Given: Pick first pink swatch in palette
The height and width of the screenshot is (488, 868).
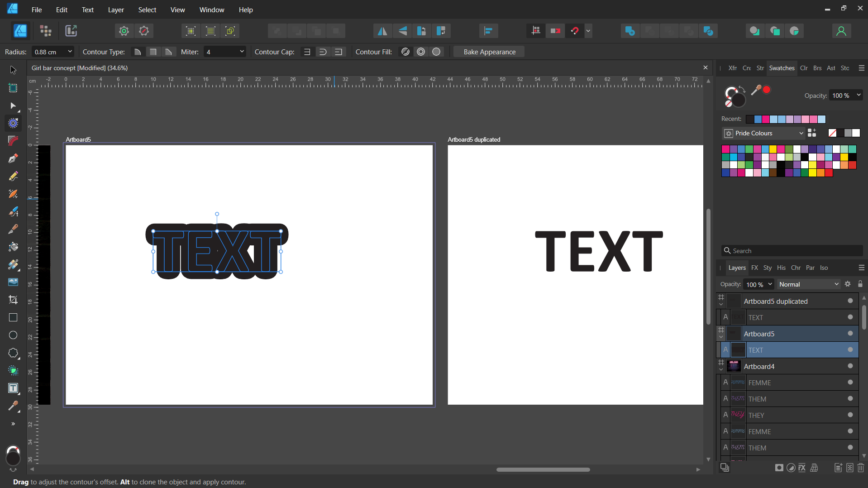Looking at the screenshot, I should coord(725,149).
